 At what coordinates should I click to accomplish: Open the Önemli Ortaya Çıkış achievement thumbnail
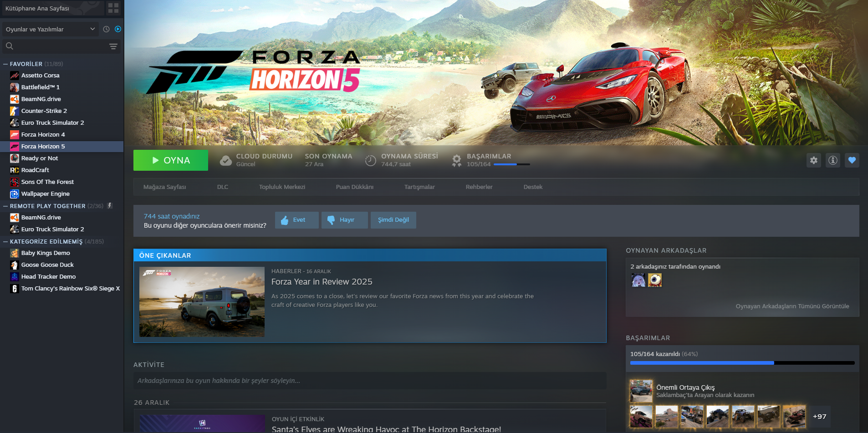click(641, 391)
